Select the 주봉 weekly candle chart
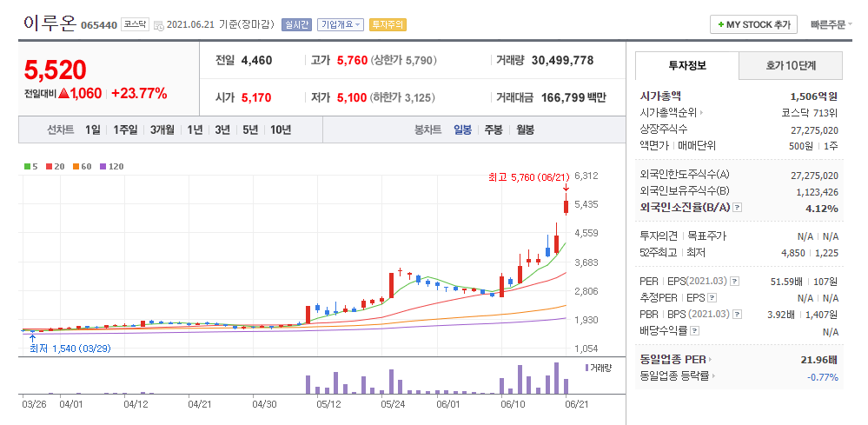 pyautogui.click(x=494, y=130)
